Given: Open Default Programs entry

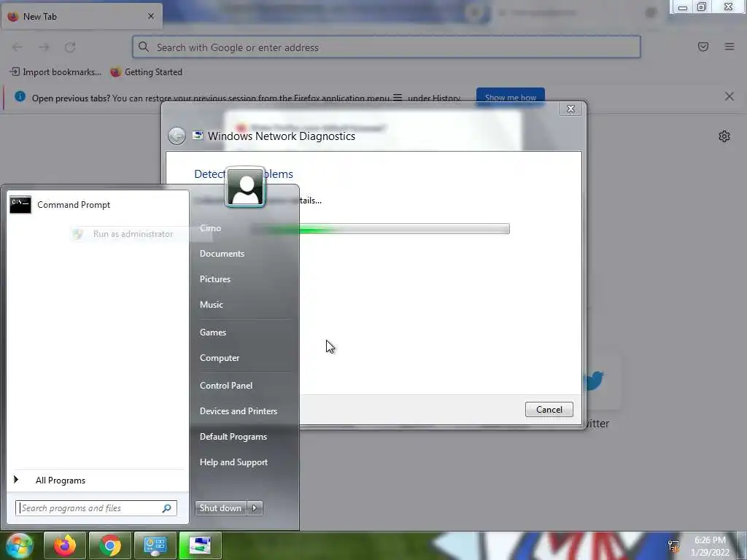Looking at the screenshot, I should [233, 437].
